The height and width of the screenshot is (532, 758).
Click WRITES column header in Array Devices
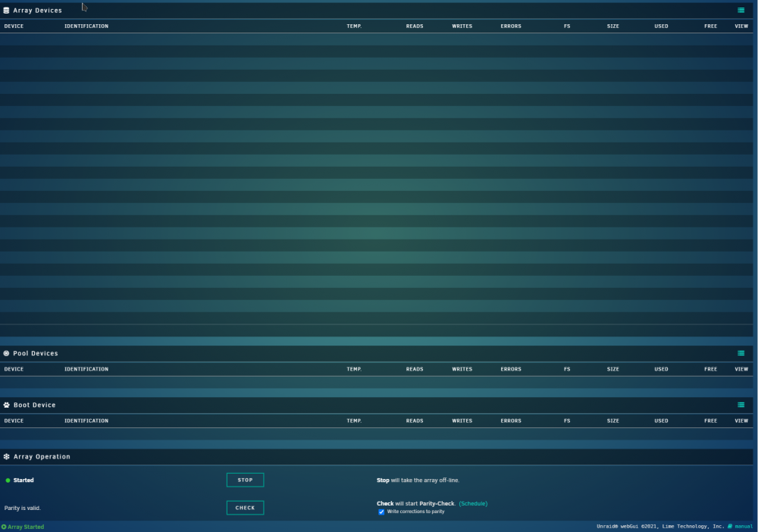tap(462, 26)
